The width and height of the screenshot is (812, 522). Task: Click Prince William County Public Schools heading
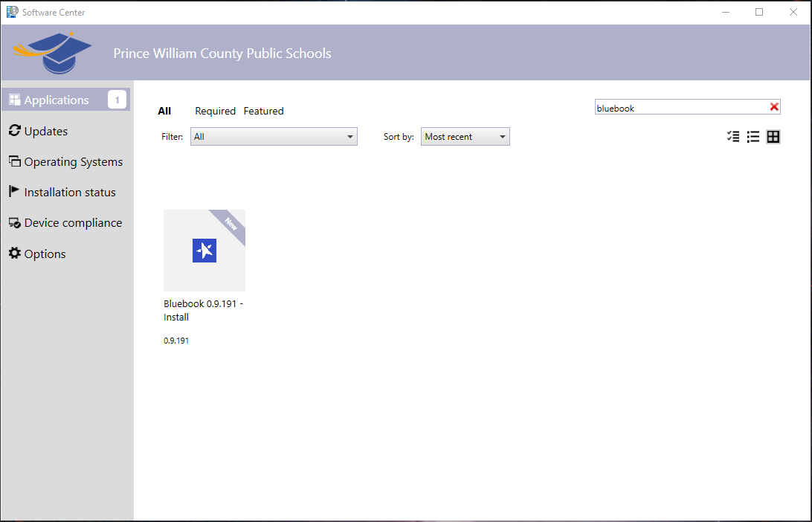click(222, 54)
